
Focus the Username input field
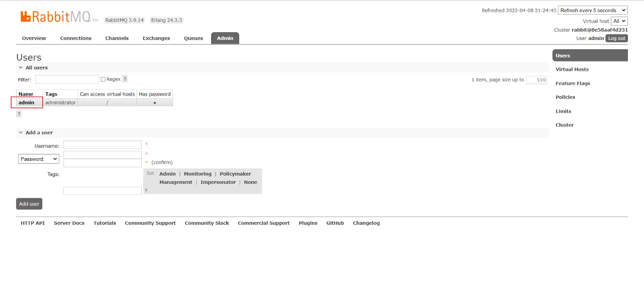point(103,145)
